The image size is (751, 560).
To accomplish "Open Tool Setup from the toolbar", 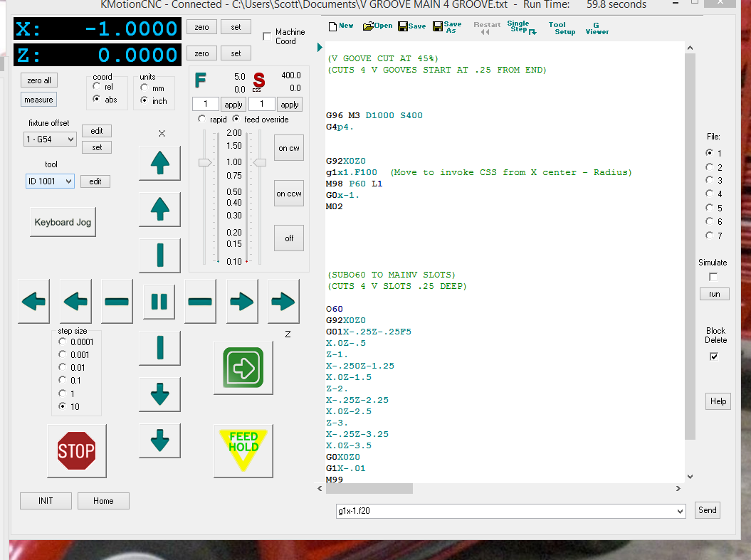I will (x=562, y=28).
